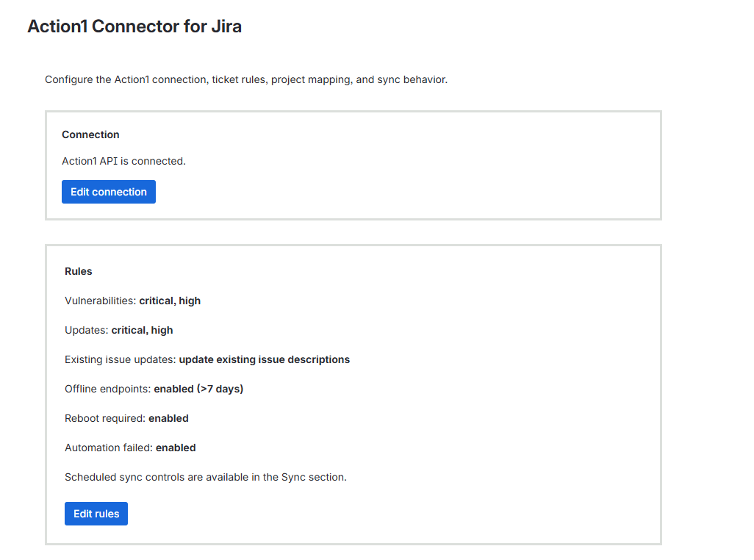Click inside the Connection card

(x=353, y=165)
